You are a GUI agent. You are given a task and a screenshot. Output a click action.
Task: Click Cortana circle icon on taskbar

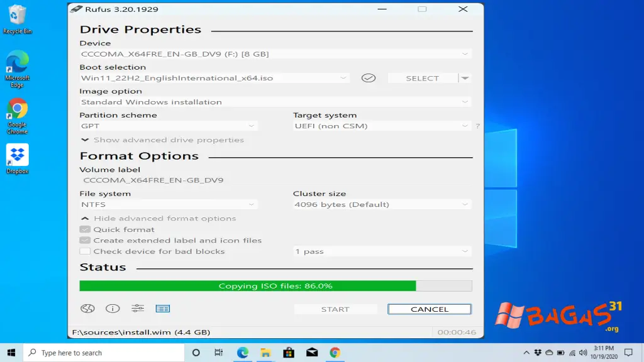tap(196, 353)
